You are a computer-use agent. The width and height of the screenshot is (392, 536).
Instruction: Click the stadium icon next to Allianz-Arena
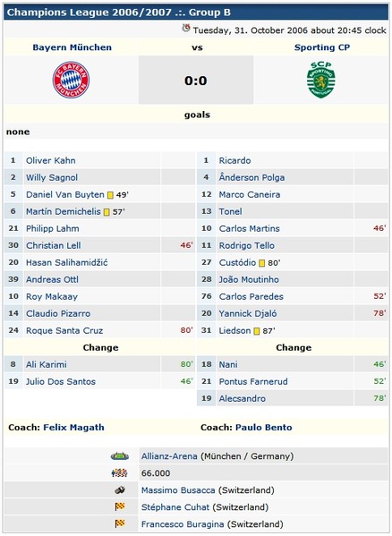(x=120, y=456)
